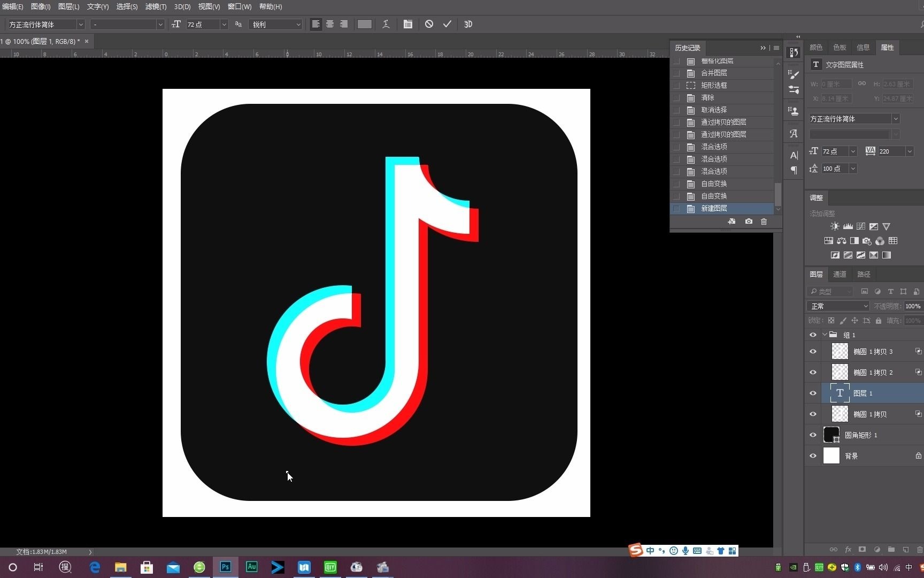This screenshot has height=578, width=924.
Task: Open tracking 220 dropdown in Properties panel
Action: pyautogui.click(x=910, y=151)
